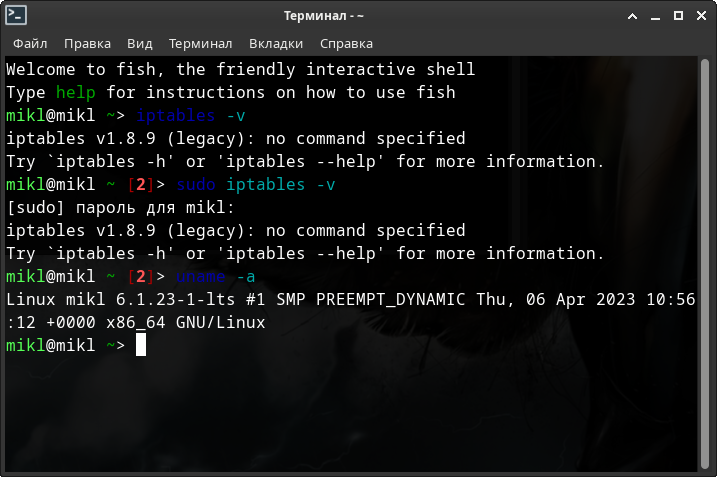Open the Правка menu
717x477 pixels.
(x=87, y=44)
